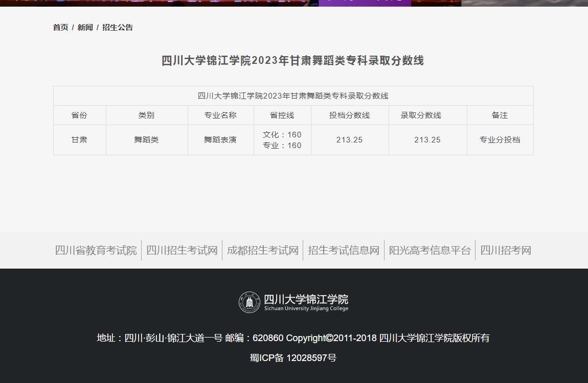Image resolution: width=588 pixels, height=383 pixels.
Task: Click the 专业名称 column header
Action: (220, 115)
